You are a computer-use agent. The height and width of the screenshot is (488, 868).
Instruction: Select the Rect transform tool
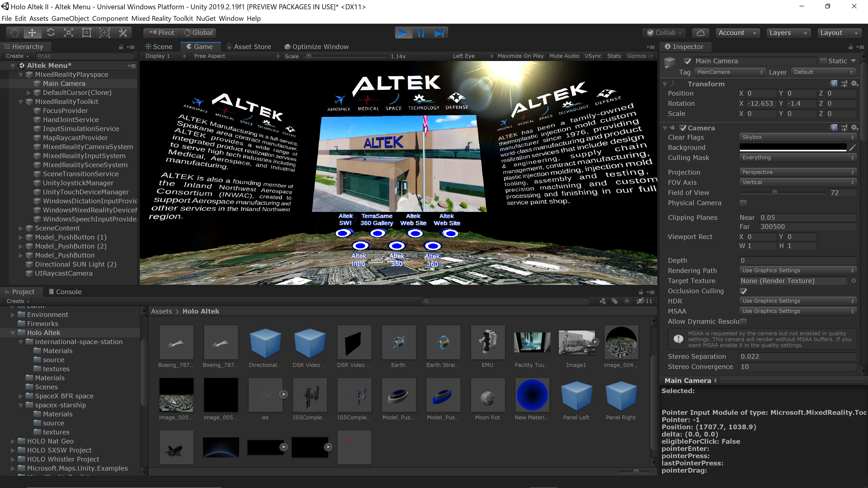click(x=87, y=33)
